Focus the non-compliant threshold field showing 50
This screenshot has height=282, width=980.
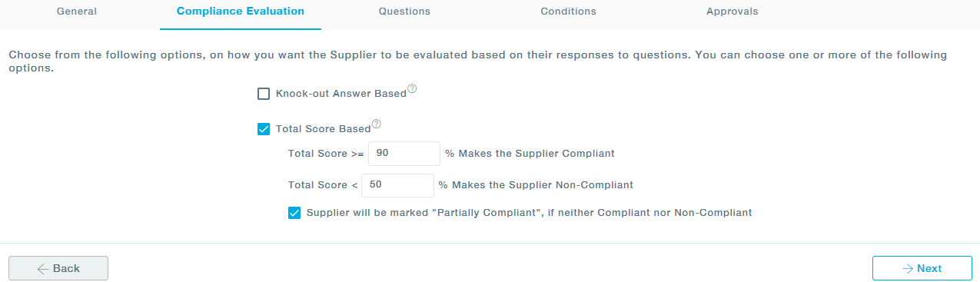point(398,185)
